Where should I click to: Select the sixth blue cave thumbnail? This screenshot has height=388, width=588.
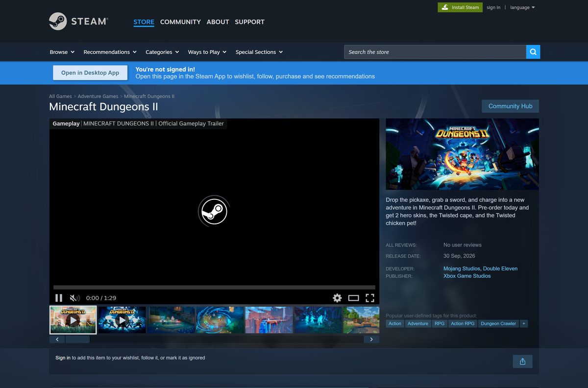click(318, 320)
